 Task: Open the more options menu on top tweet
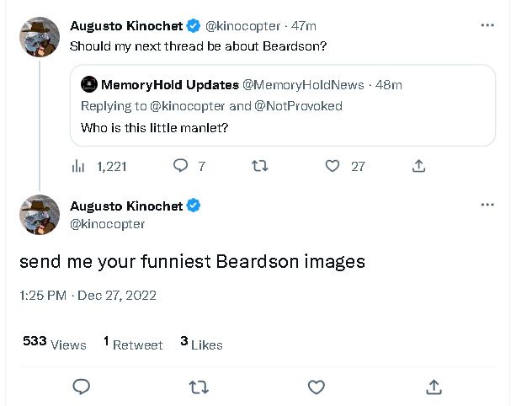[x=487, y=25]
